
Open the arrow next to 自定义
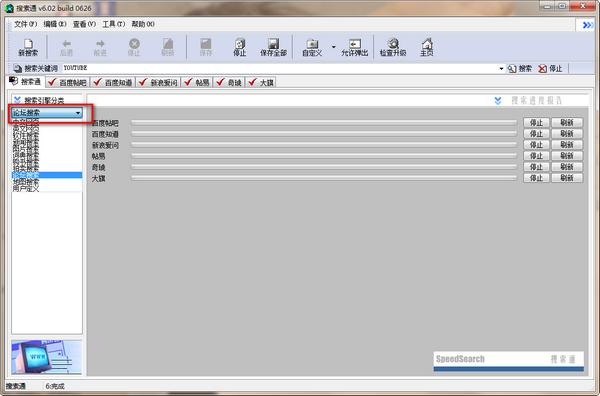(x=334, y=47)
